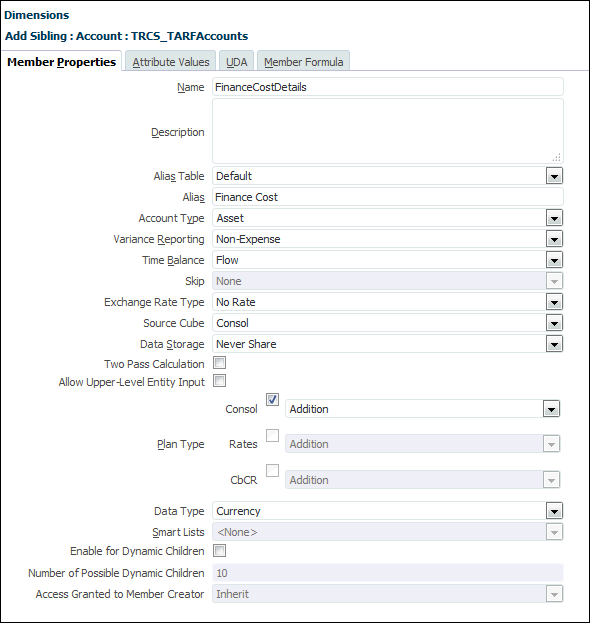590x623 pixels.
Task: Click the Name field containing FinanceCostDetails
Action: (x=388, y=87)
